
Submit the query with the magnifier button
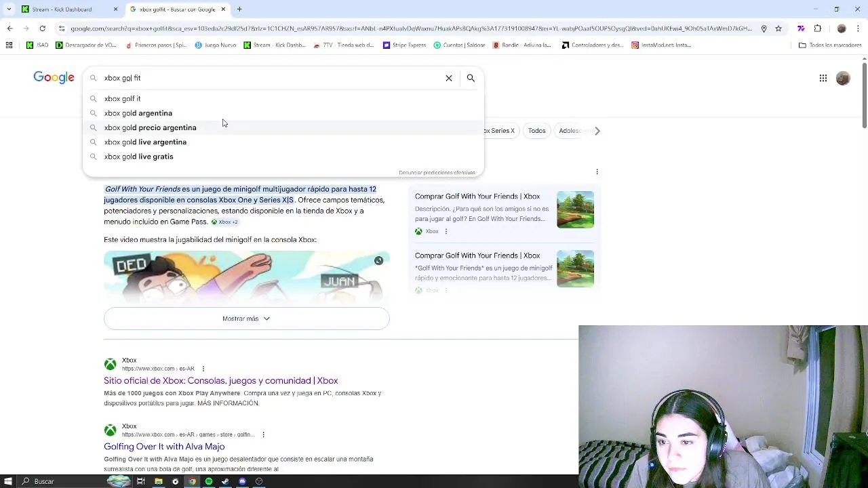471,78
